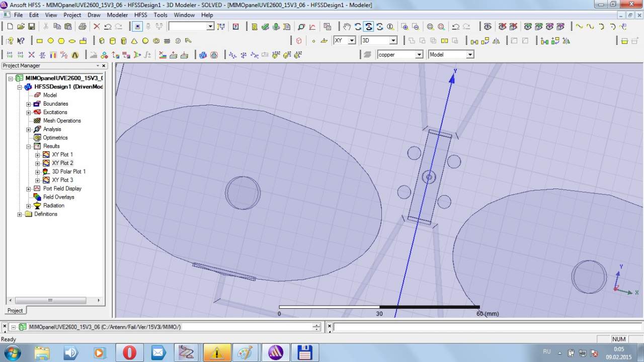Open the XY drawing plane dropdown
The width and height of the screenshot is (644, 362).
click(352, 41)
